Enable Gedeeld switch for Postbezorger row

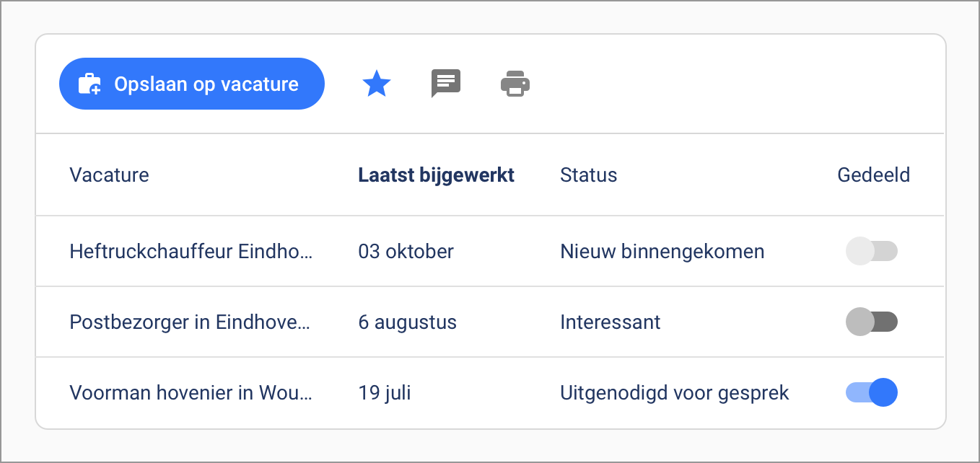click(871, 322)
